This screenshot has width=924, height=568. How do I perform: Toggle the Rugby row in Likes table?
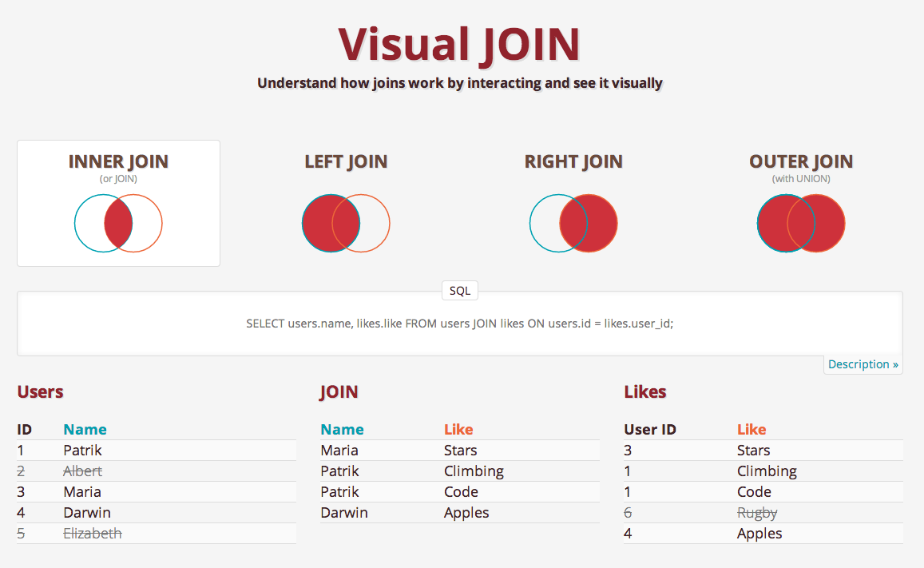pos(757,512)
